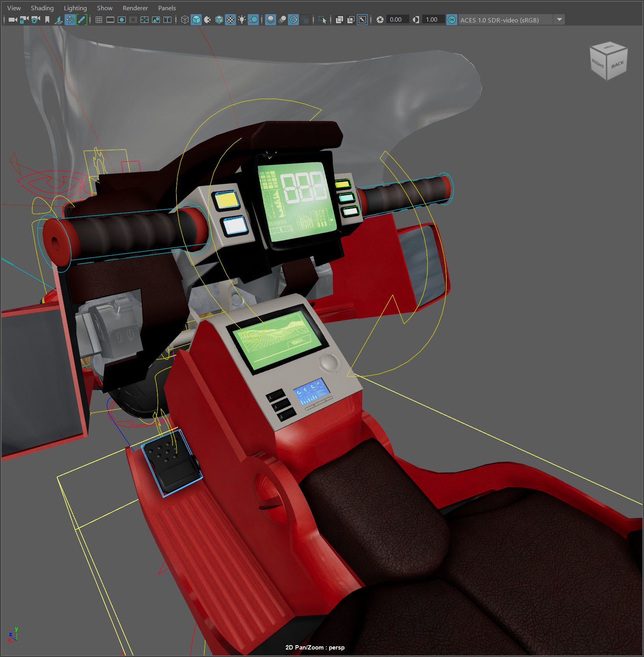Toggle the Film Gate overlay
This screenshot has width=644, height=657.
coord(110,20)
